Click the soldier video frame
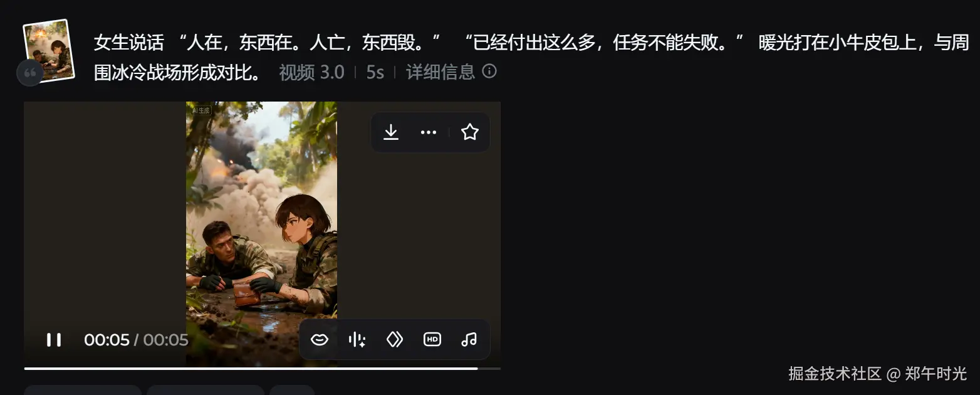Image resolution: width=980 pixels, height=395 pixels. (x=261, y=234)
